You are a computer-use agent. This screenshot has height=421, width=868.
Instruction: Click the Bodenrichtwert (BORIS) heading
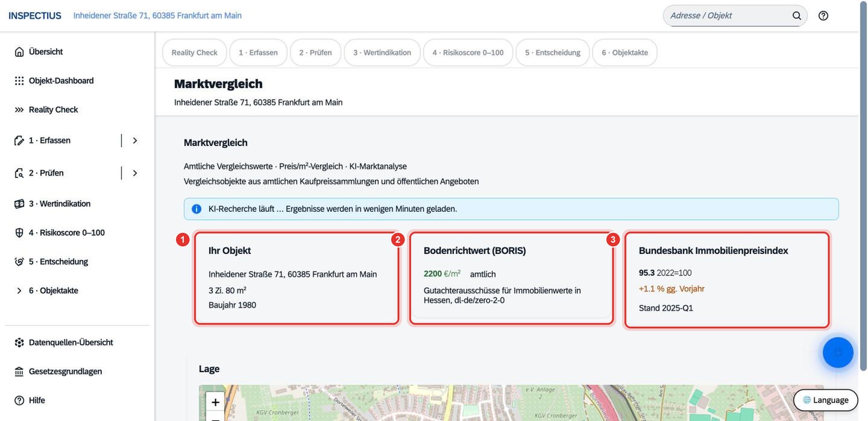click(475, 251)
